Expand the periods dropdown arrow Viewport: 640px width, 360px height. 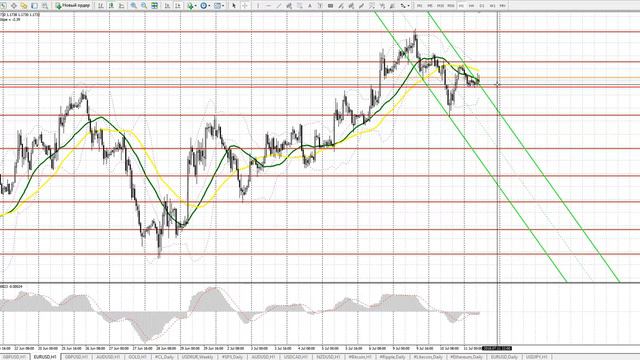click(209, 6)
